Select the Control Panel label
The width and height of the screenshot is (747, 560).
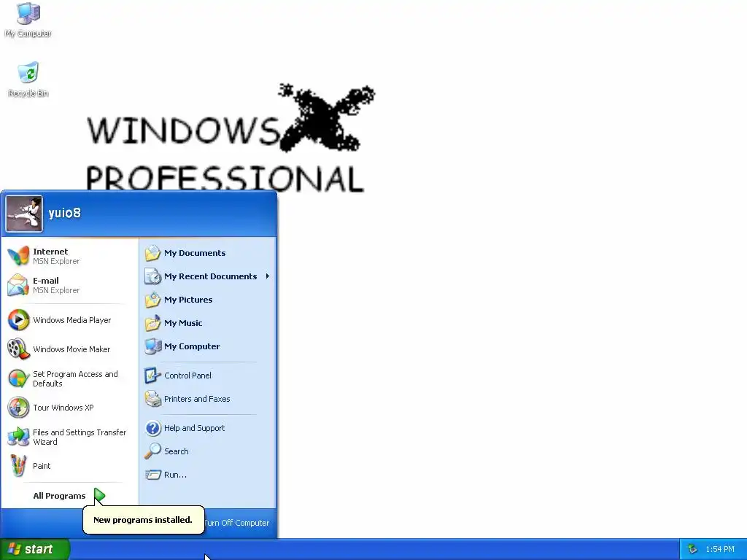(187, 376)
